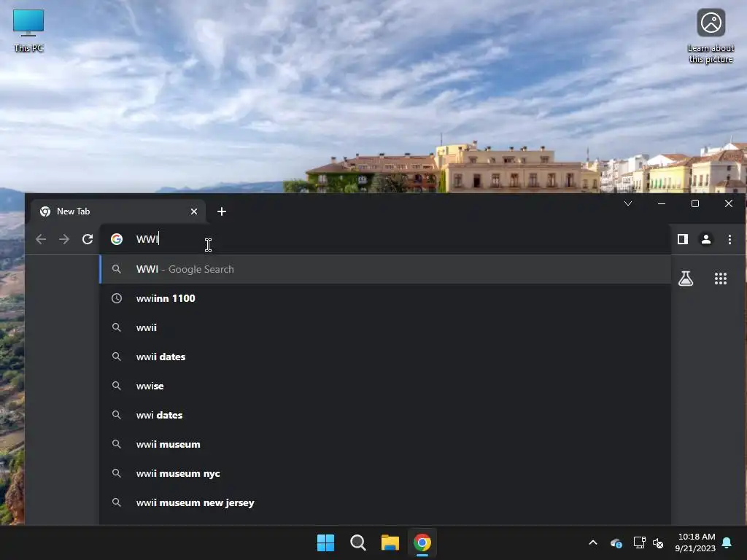Pick the wwii suggestion

385,327
